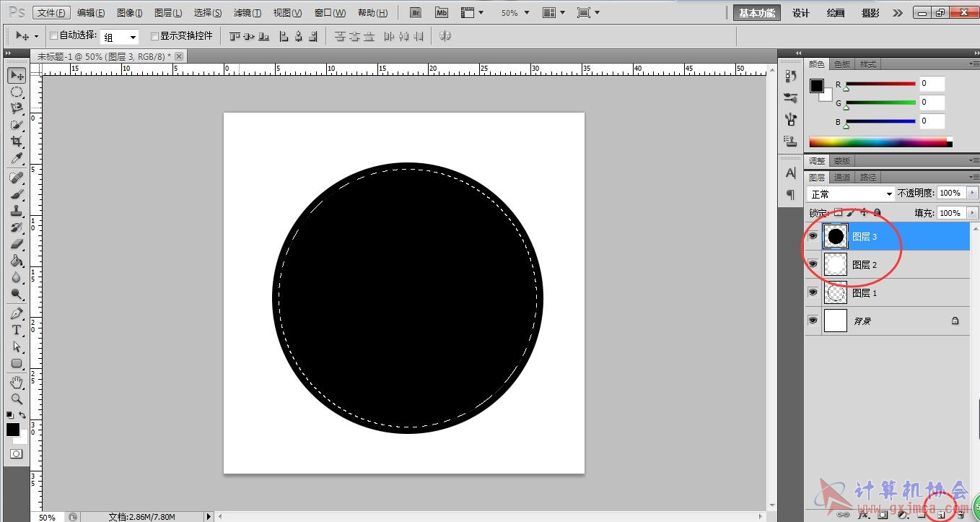The image size is (980, 522).
Task: Open the collapsed Paragraph panel icon
Action: click(790, 195)
